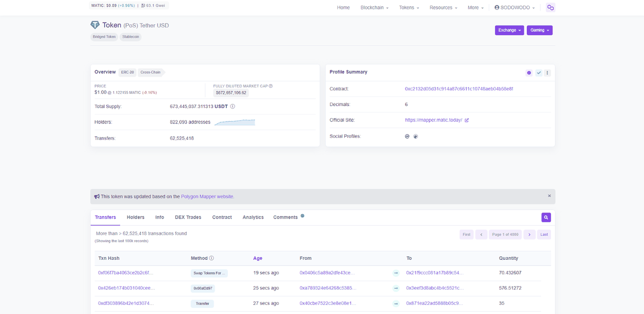Click the checkmark badge icon in Profile Summary

[x=538, y=72]
